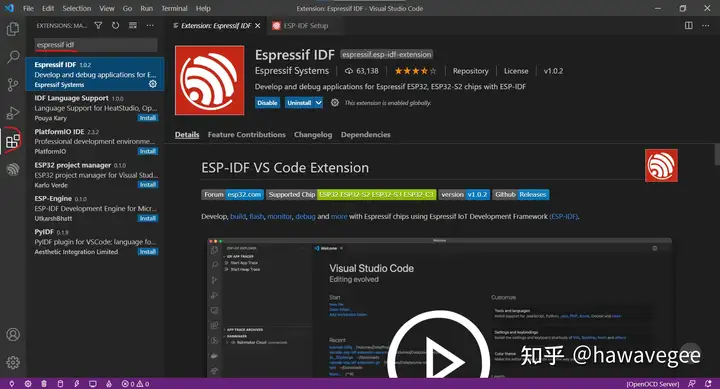Switch to the Dependencies tab

point(366,135)
